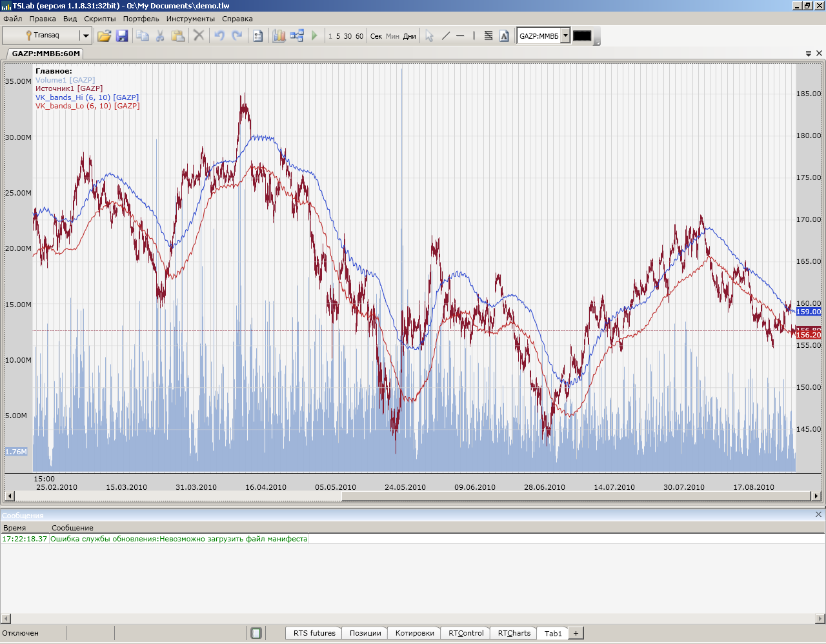
Task: Switch timeframe unit to Сек
Action: point(376,36)
